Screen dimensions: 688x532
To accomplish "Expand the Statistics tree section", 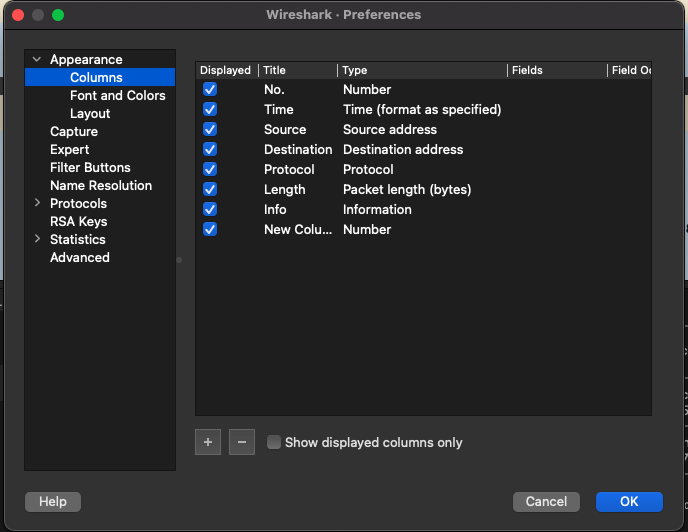I will tap(37, 239).
